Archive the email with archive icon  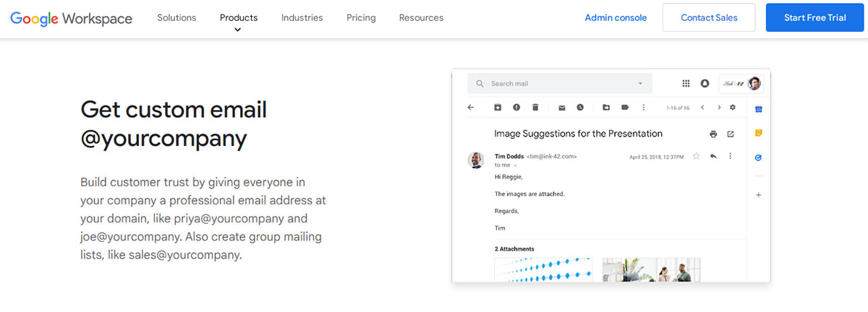click(498, 108)
